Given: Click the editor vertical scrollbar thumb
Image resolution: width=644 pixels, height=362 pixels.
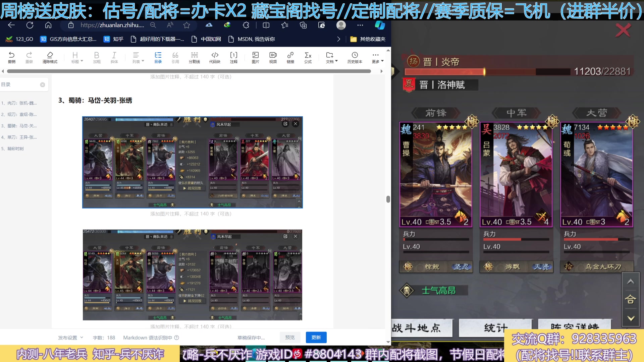Looking at the screenshot, I should point(388,199).
